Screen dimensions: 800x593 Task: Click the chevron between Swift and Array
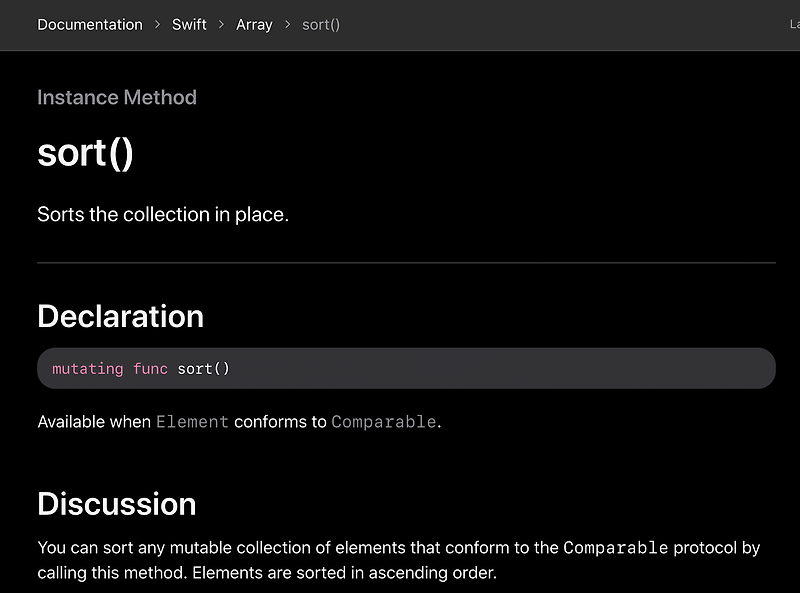pos(221,24)
